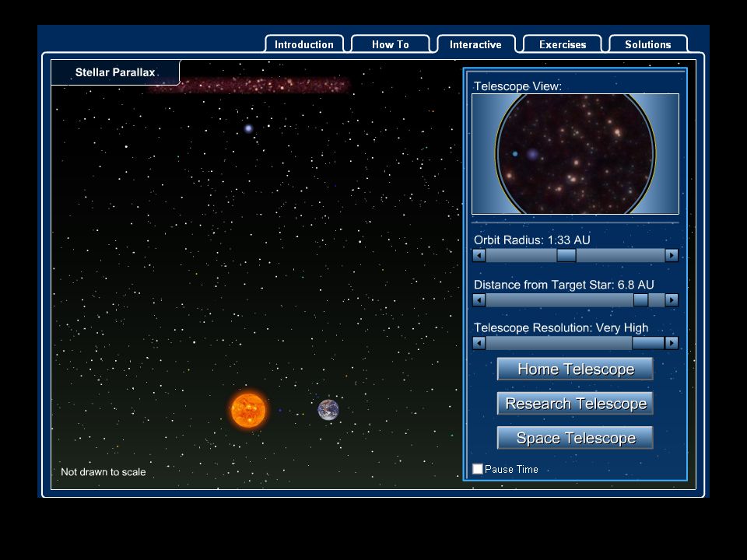Click the Orbit Radius slider thumb
The height and width of the screenshot is (560, 747).
tap(566, 256)
